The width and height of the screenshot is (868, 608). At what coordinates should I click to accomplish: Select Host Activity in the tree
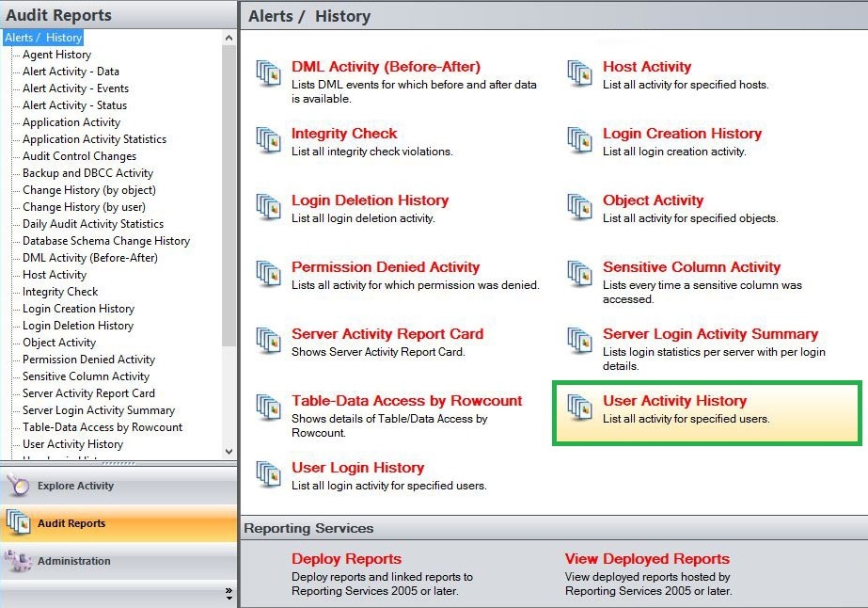pyautogui.click(x=55, y=275)
